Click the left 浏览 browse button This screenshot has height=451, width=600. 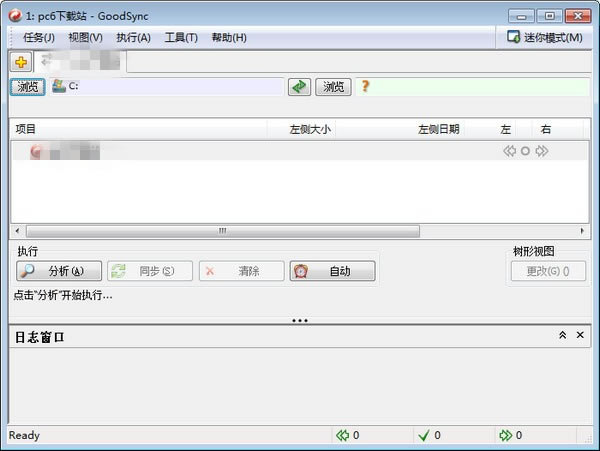[x=28, y=87]
